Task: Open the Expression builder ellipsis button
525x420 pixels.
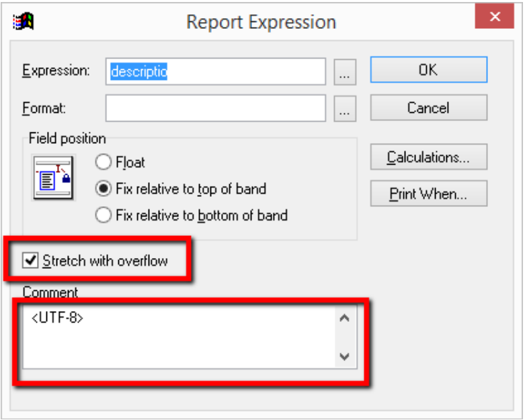Action: 344,72
